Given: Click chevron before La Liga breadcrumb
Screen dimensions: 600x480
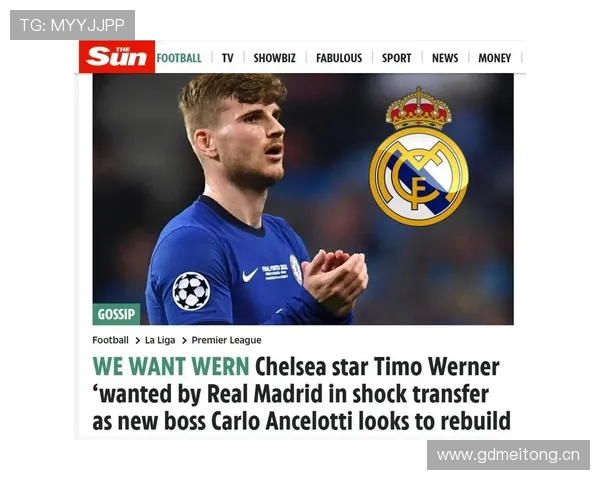Looking at the screenshot, I should tap(137, 340).
